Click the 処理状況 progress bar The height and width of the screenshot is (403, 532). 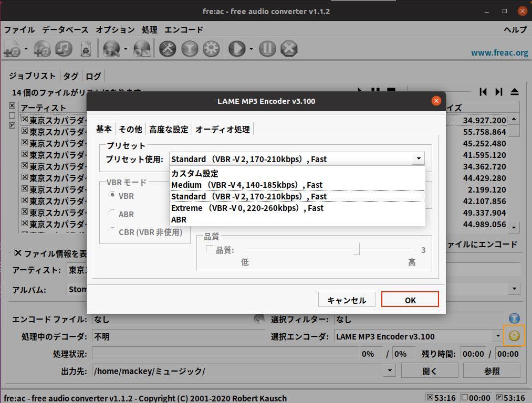click(x=226, y=354)
